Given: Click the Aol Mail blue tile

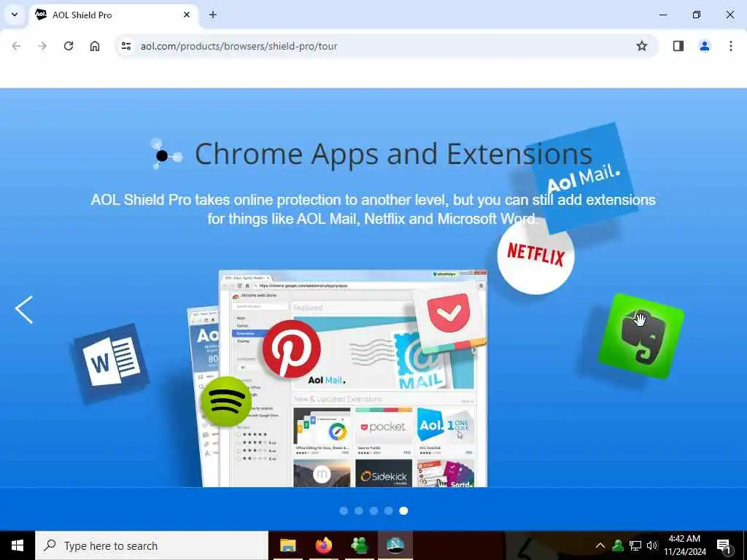Looking at the screenshot, I should pos(582,178).
